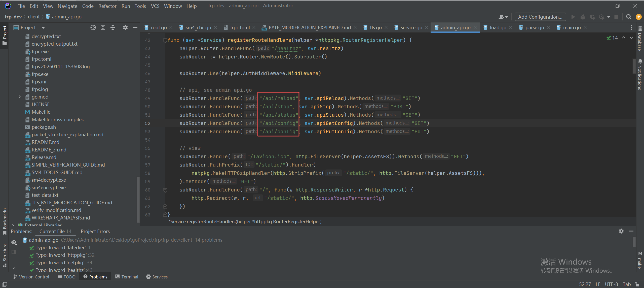
Task: Open editor tabs three-dot menu
Action: pyautogui.click(x=631, y=27)
